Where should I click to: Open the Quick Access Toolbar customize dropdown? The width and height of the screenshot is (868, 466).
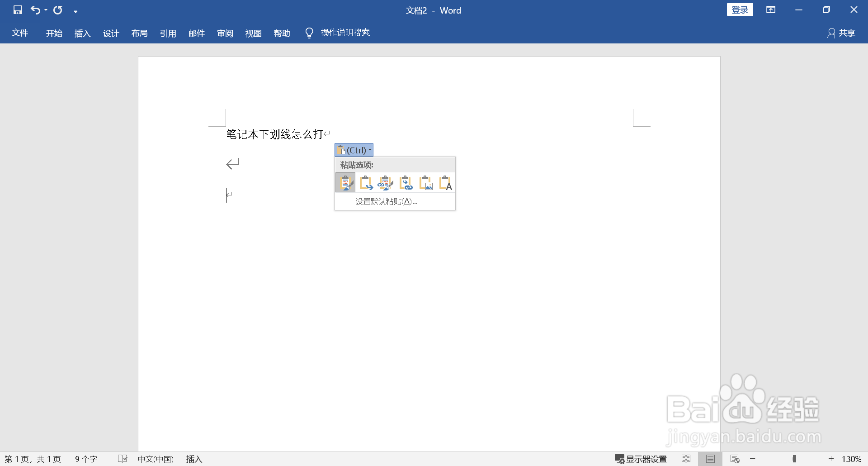pyautogui.click(x=75, y=10)
